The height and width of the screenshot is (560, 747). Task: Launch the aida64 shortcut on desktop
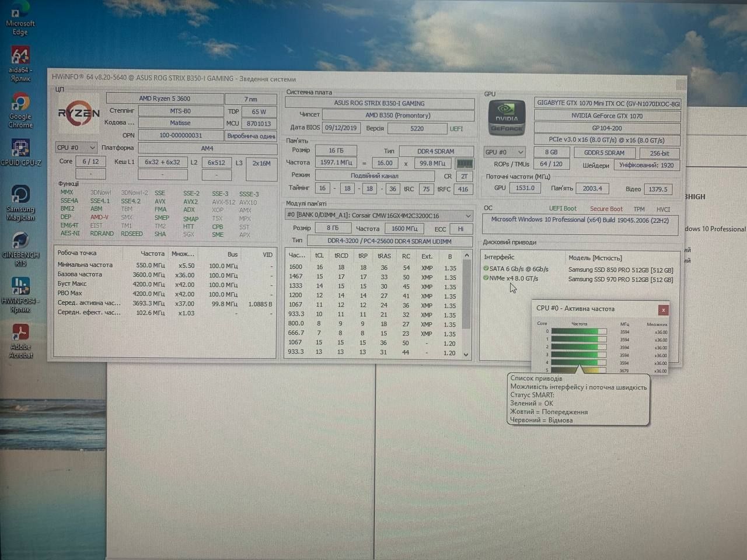[x=20, y=64]
